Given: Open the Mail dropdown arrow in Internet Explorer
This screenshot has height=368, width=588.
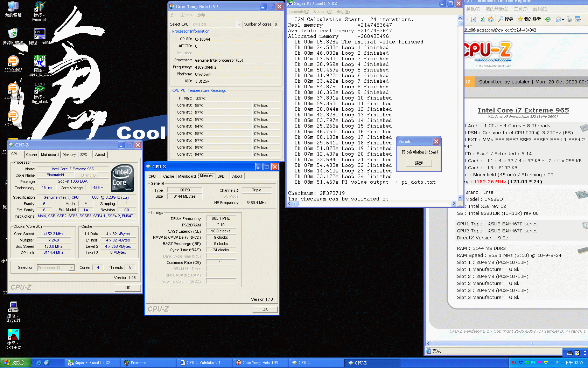Looking at the screenshot, I should (x=563, y=20).
